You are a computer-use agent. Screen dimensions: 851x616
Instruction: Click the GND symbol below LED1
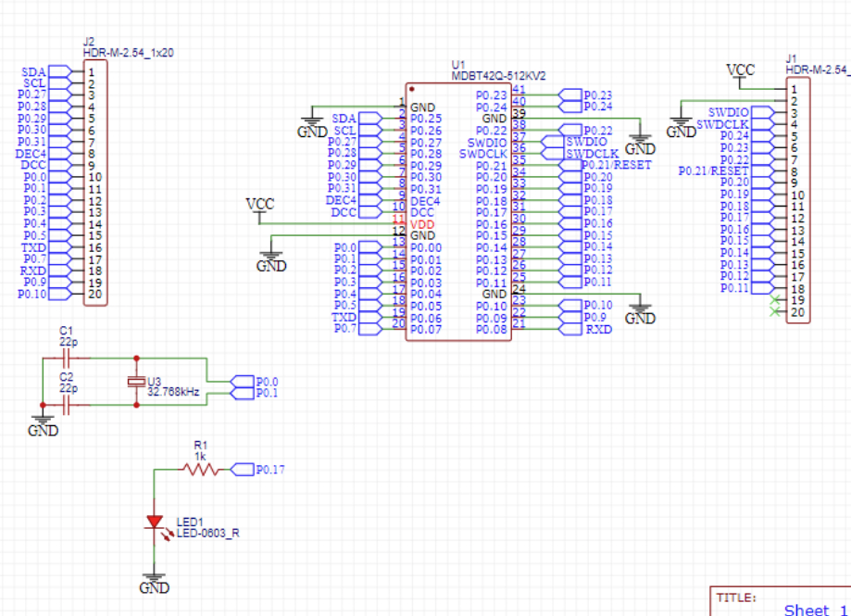pyautogui.click(x=154, y=582)
